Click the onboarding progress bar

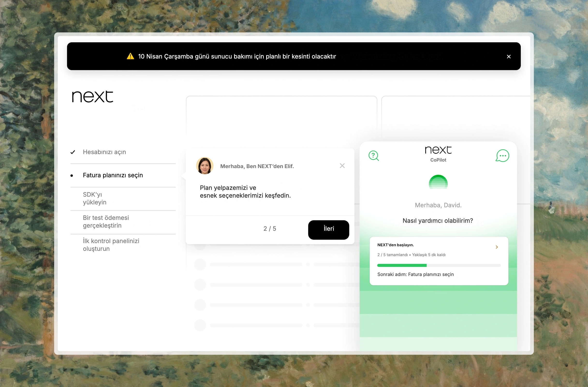(439, 265)
